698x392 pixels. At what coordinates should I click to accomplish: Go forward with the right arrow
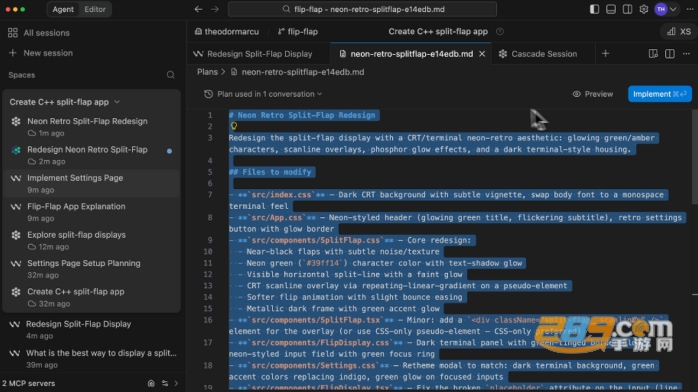pos(215,9)
